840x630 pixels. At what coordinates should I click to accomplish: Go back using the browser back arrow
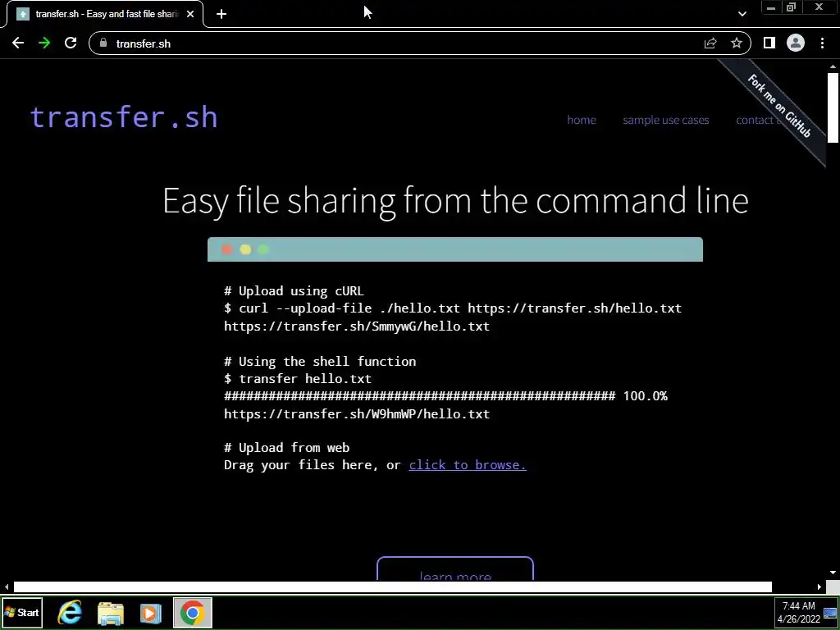[18, 43]
